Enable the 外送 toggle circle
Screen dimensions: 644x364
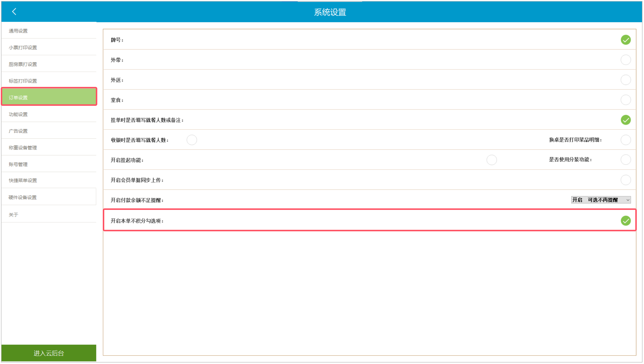[625, 80]
